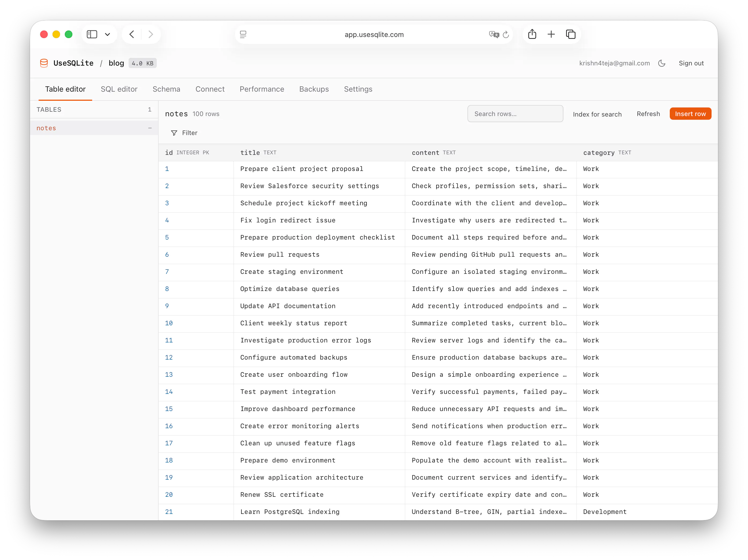Open the Schema tab
The height and width of the screenshot is (560, 748).
(x=166, y=89)
